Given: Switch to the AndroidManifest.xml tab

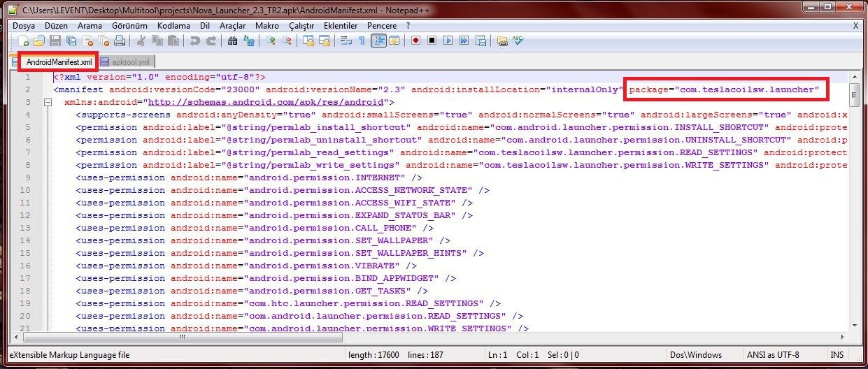Looking at the screenshot, I should tap(59, 61).
